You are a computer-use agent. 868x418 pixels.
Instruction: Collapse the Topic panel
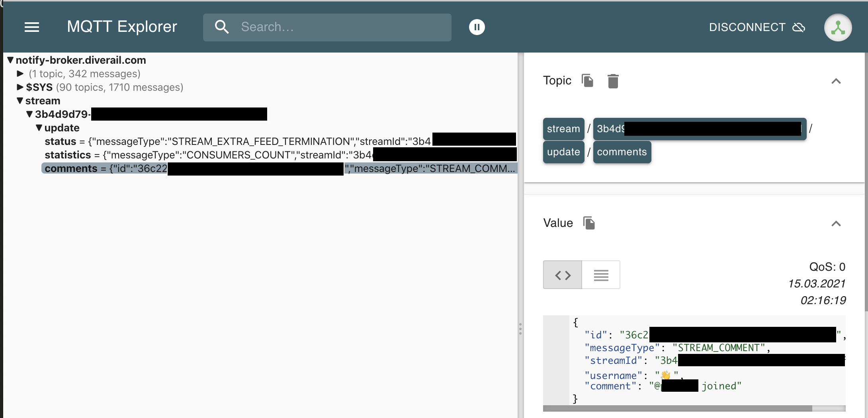point(836,81)
